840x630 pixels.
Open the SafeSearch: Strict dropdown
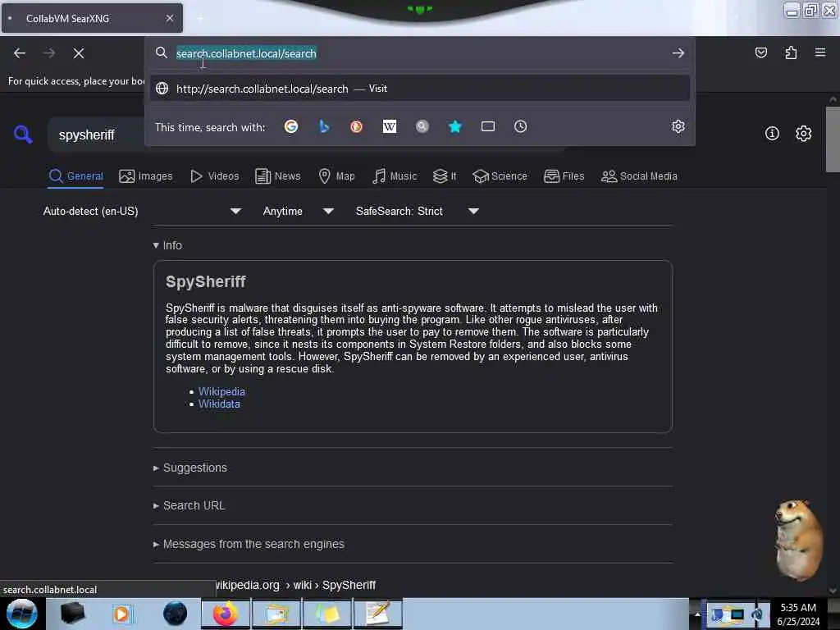[418, 211]
